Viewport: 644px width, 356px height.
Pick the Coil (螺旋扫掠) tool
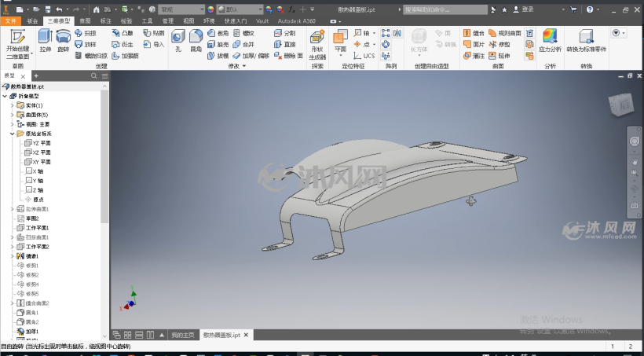click(x=91, y=56)
